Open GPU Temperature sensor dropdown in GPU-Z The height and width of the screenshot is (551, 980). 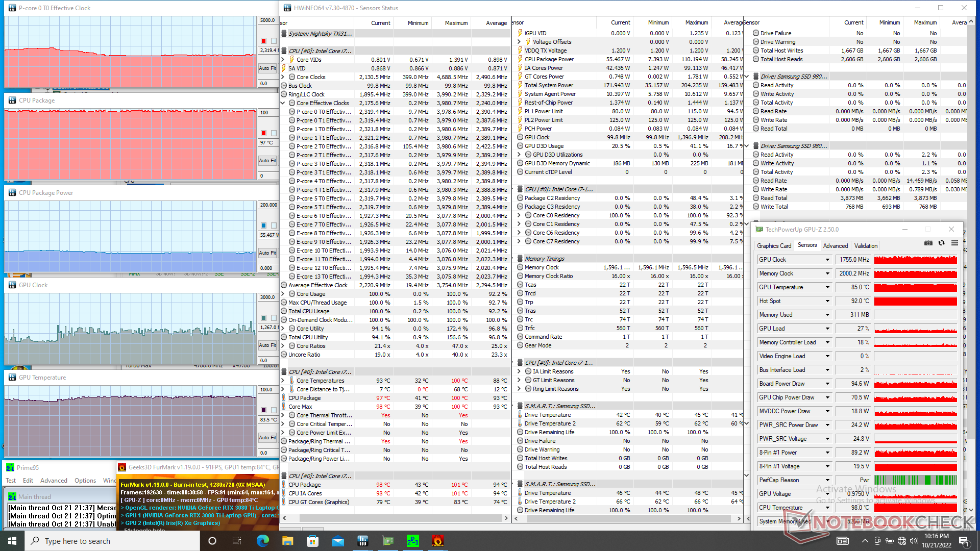[827, 287]
